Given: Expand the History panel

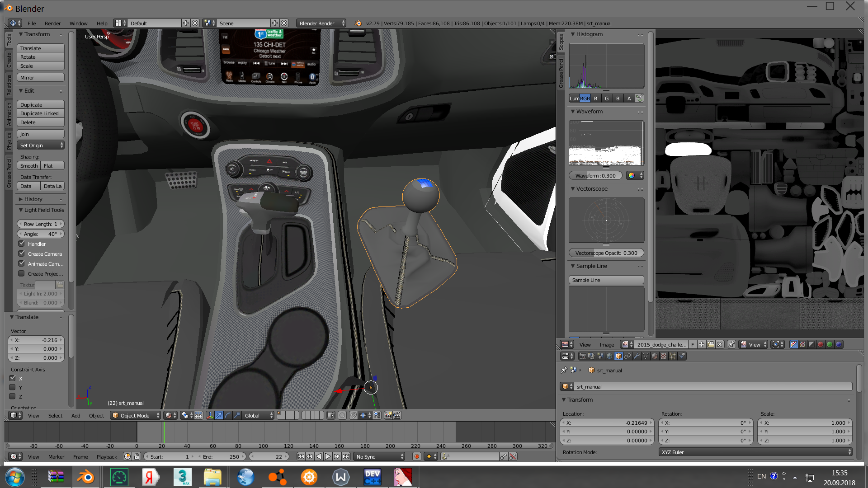Looking at the screenshot, I should click(x=33, y=199).
